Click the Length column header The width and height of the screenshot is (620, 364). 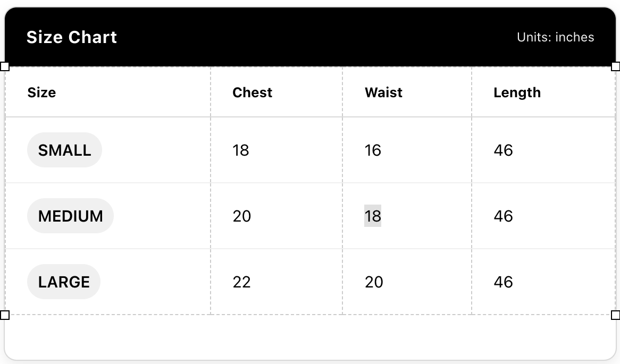[x=517, y=92]
